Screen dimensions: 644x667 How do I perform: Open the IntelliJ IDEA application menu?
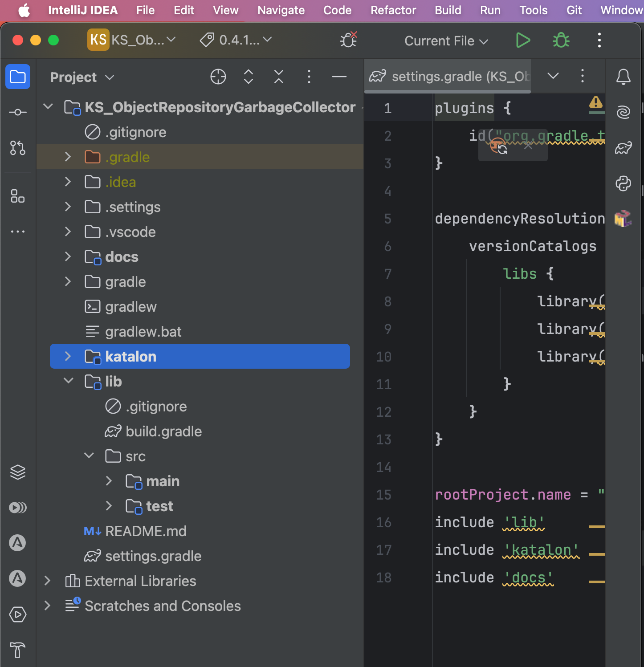(83, 10)
